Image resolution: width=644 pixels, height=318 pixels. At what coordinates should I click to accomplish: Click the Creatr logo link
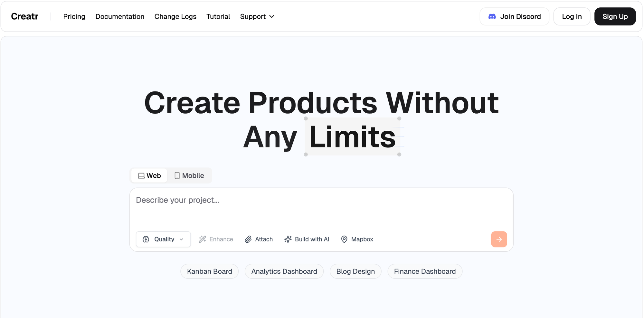(x=24, y=16)
